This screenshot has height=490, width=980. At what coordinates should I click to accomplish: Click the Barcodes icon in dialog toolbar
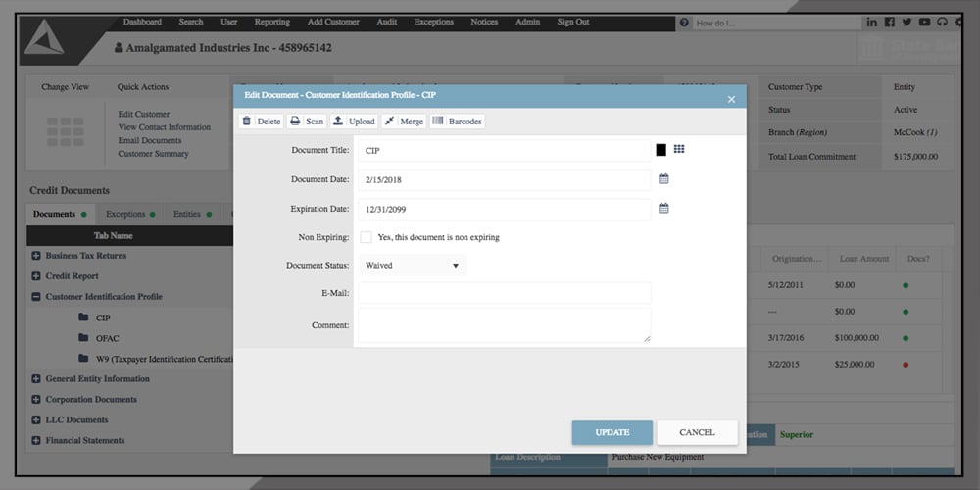point(437,122)
